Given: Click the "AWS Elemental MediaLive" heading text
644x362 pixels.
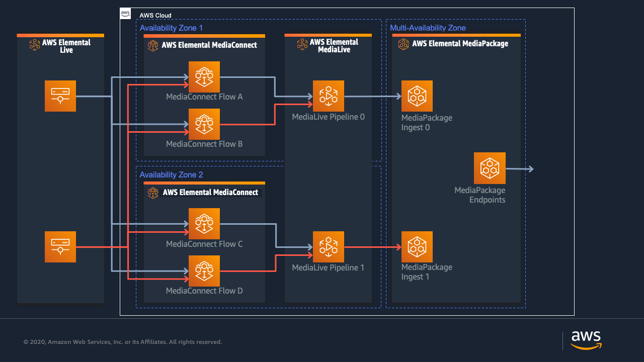Looking at the screenshot, I should [x=334, y=46].
